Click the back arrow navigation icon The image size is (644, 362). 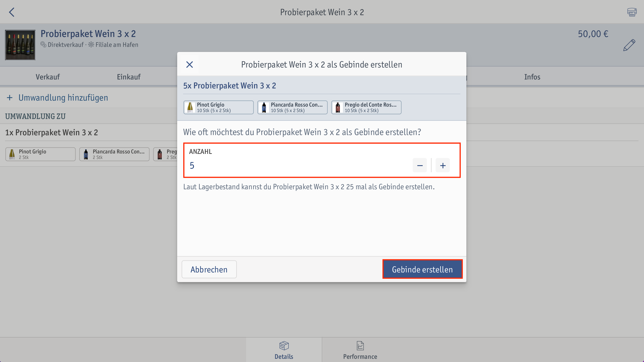coord(12,12)
